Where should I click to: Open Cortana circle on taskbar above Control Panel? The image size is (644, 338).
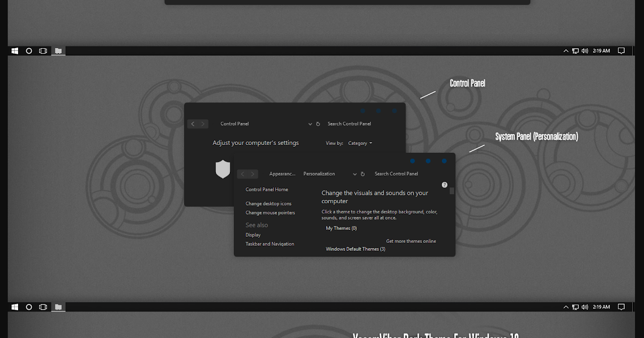tap(29, 51)
